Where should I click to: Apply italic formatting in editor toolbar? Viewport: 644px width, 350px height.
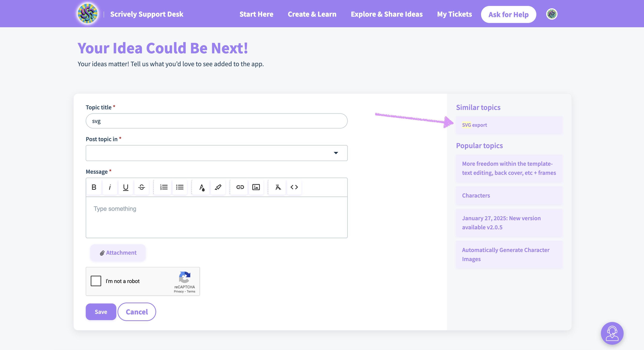(110, 187)
